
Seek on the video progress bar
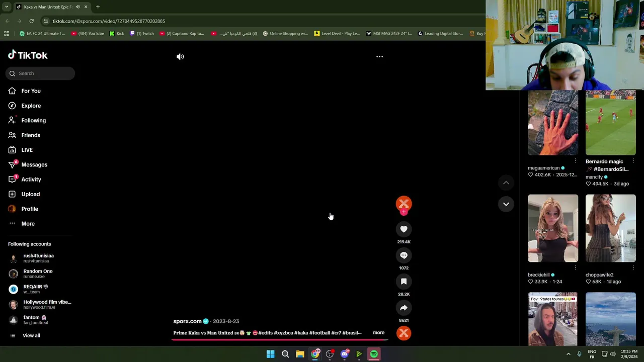(280, 339)
